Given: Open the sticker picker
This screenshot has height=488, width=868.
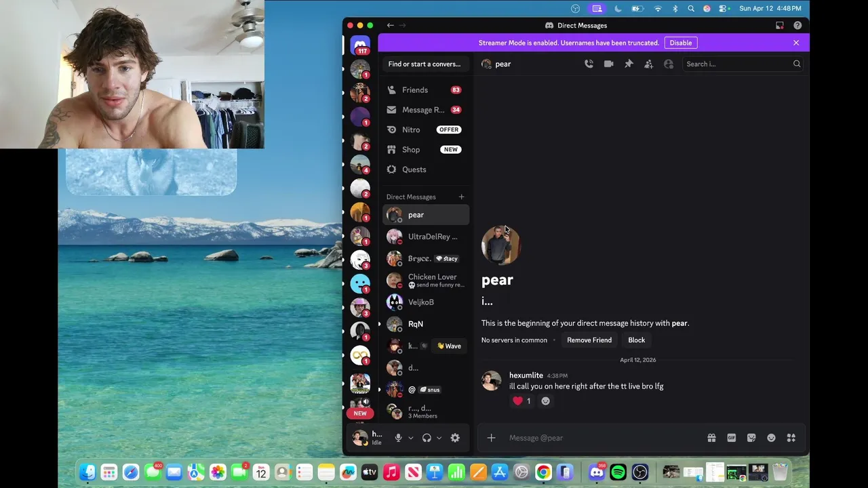Looking at the screenshot, I should 751,438.
